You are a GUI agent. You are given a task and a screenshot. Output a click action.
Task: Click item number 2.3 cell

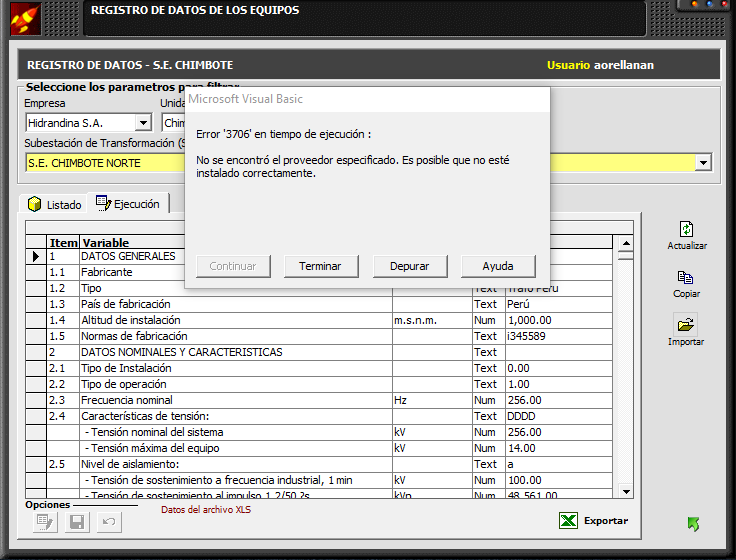(x=63, y=400)
